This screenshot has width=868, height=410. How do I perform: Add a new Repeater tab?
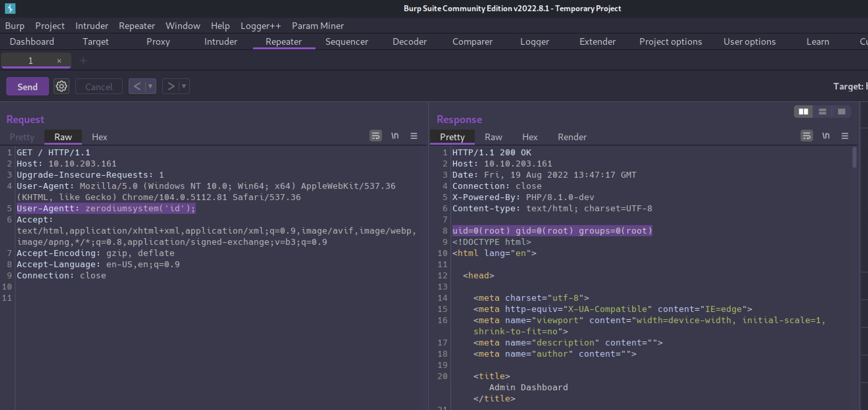(83, 61)
